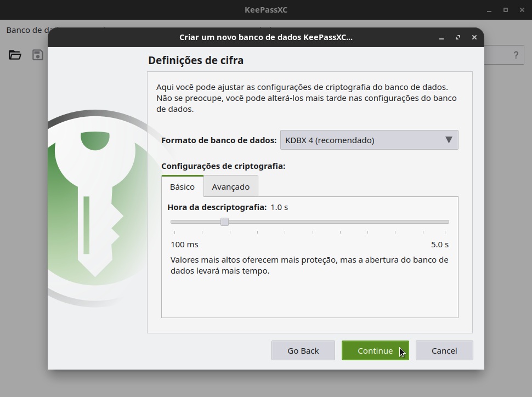Viewport: 532px width, 397px height.
Task: Switch to the Básico tab
Action: tap(182, 186)
